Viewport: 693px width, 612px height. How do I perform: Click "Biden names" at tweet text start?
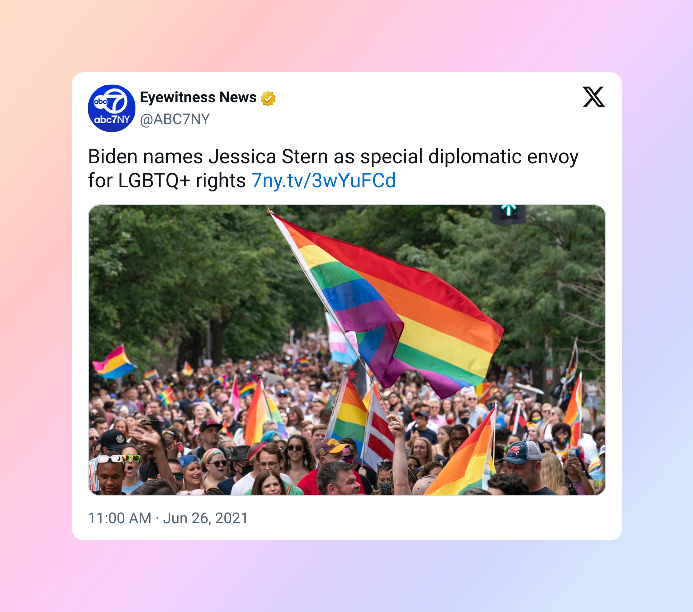pos(145,156)
